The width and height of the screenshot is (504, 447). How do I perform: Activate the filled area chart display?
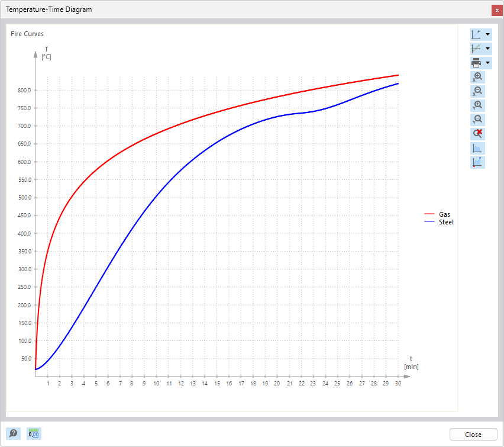[x=477, y=147]
